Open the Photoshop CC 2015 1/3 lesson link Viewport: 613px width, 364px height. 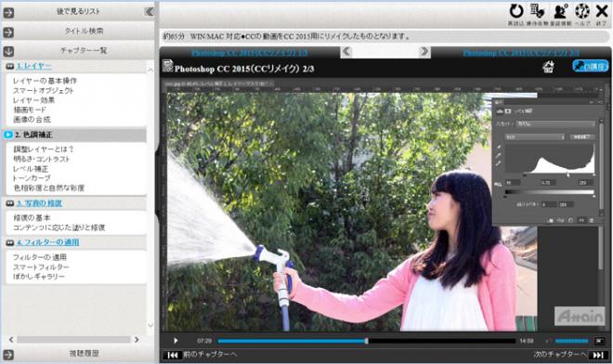pos(250,52)
